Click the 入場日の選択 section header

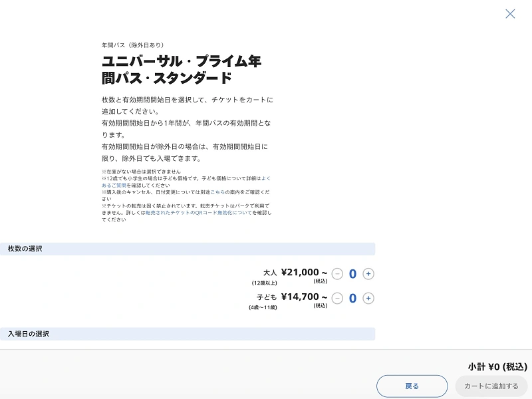coord(188,334)
